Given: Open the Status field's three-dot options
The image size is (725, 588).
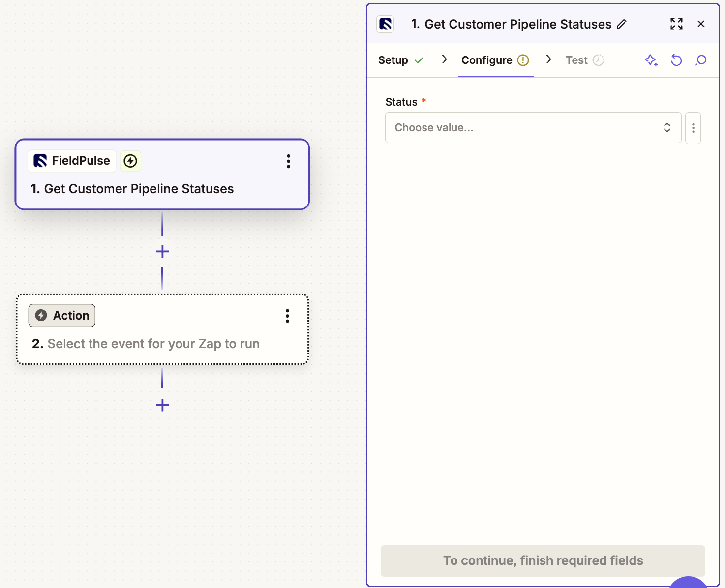Looking at the screenshot, I should point(693,128).
